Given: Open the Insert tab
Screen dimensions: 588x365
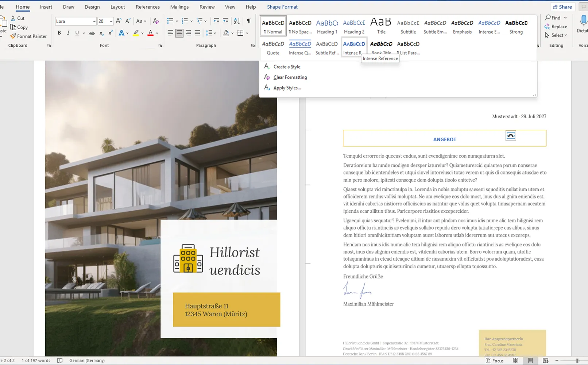Looking at the screenshot, I should point(46,7).
